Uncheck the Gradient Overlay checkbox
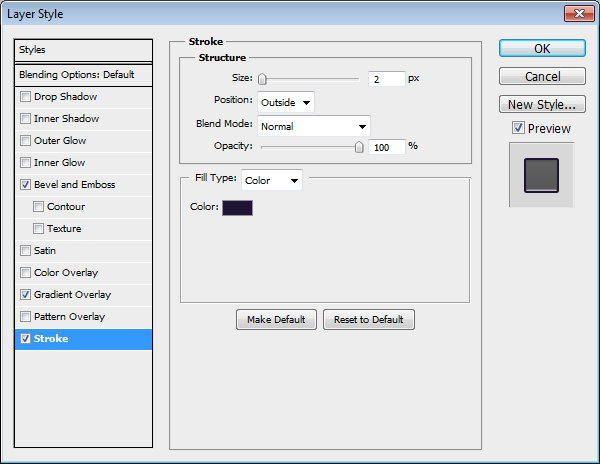This screenshot has height=464, width=600. pyautogui.click(x=25, y=295)
